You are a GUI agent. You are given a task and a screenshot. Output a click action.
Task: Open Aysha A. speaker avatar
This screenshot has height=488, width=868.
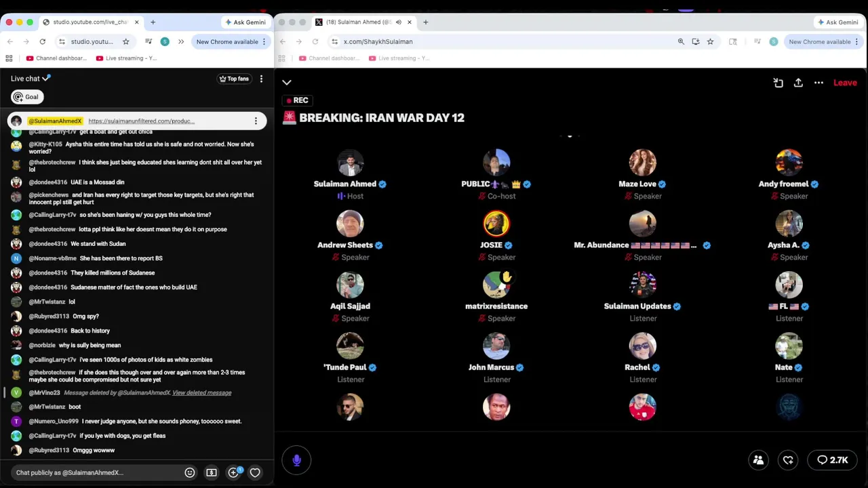(789, 224)
